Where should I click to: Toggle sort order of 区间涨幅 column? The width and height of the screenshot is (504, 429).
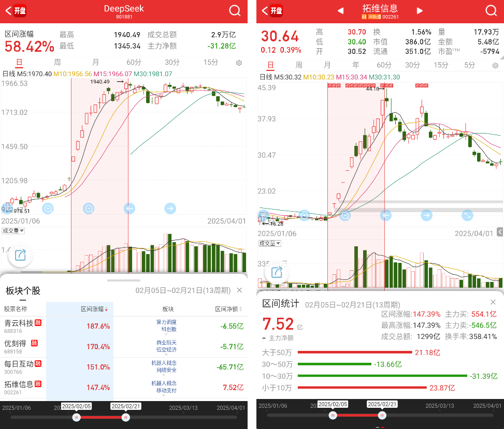point(94,309)
